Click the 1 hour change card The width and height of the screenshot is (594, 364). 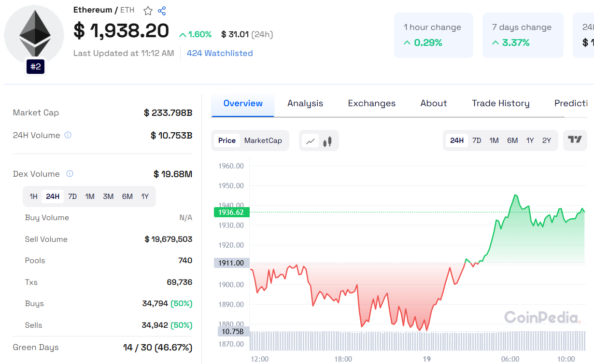coord(434,35)
